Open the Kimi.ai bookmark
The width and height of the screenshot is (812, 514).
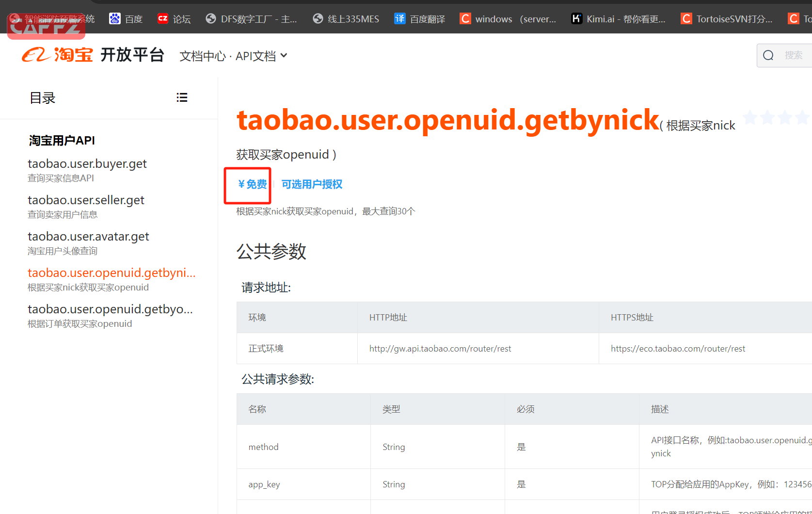pos(618,19)
